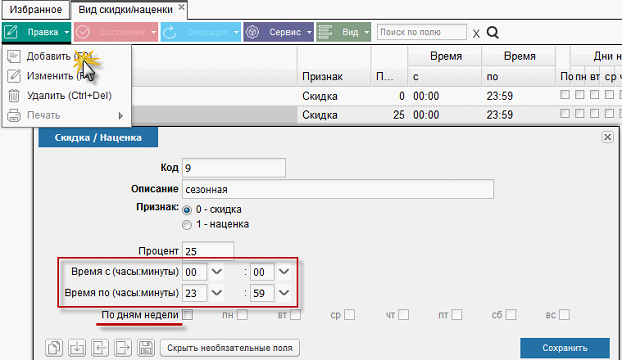622x360 pixels.
Task: Click the left-arrow previous record icon
Action: point(100,348)
